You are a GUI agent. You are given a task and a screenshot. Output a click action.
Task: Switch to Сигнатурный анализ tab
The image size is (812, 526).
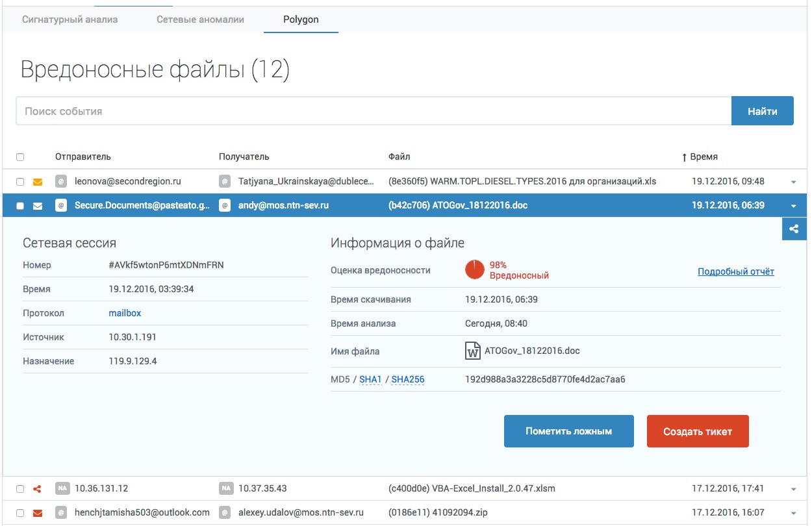pyautogui.click(x=70, y=19)
